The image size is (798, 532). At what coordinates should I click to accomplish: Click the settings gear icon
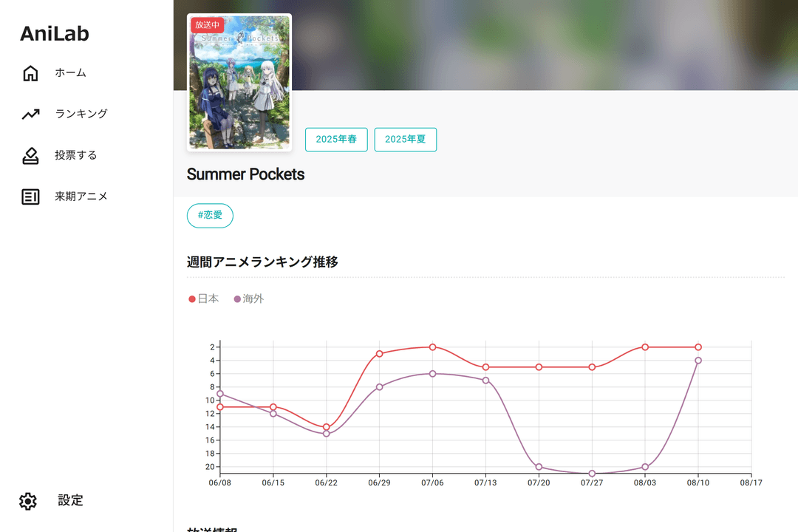[28, 501]
